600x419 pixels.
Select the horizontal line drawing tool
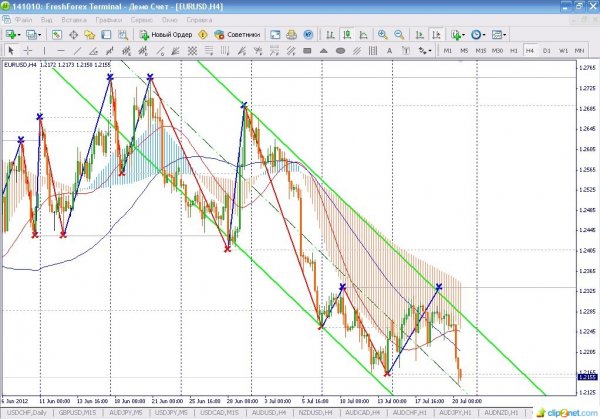pos(62,50)
